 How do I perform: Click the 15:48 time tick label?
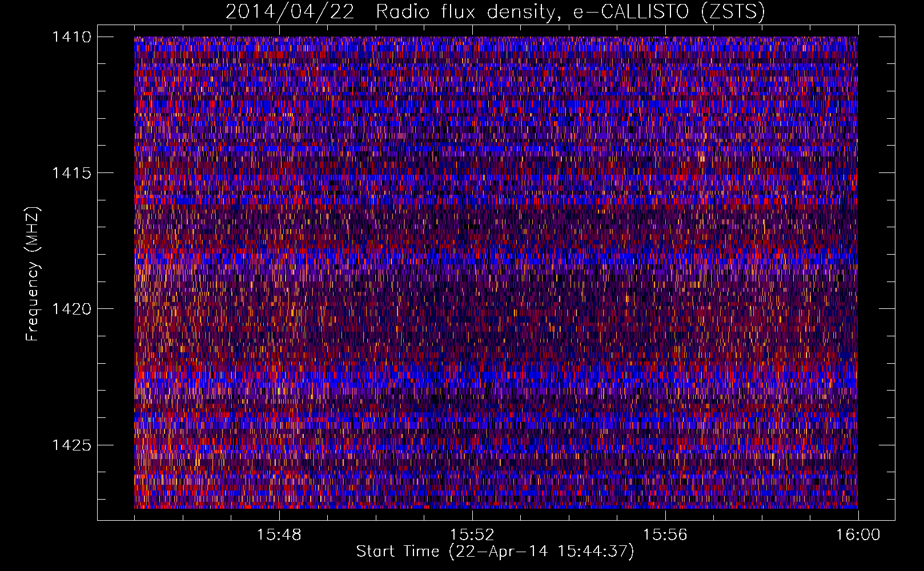coord(279,535)
